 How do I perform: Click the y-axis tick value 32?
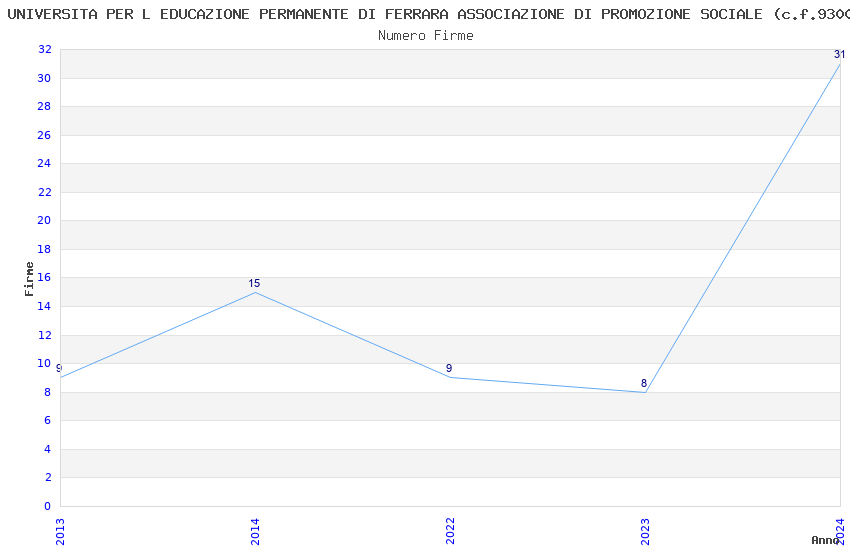(44, 49)
